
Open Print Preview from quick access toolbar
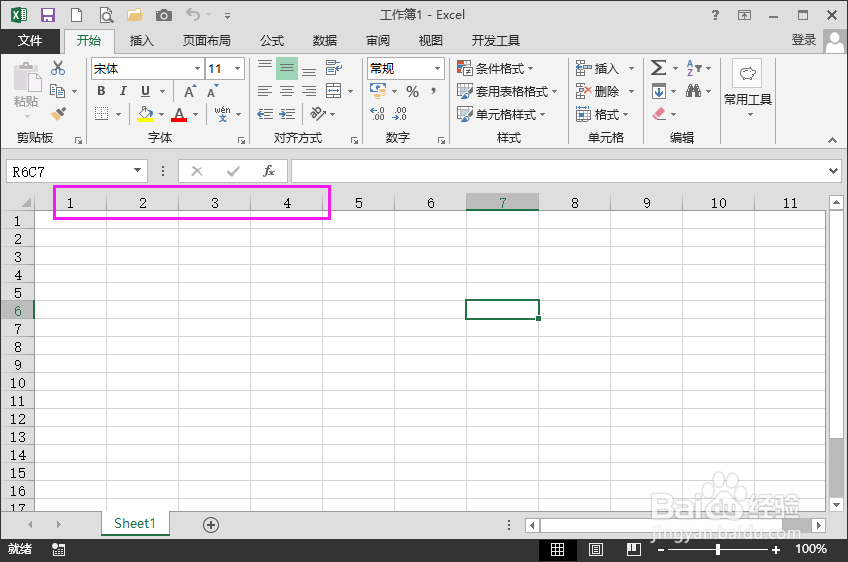pyautogui.click(x=106, y=15)
